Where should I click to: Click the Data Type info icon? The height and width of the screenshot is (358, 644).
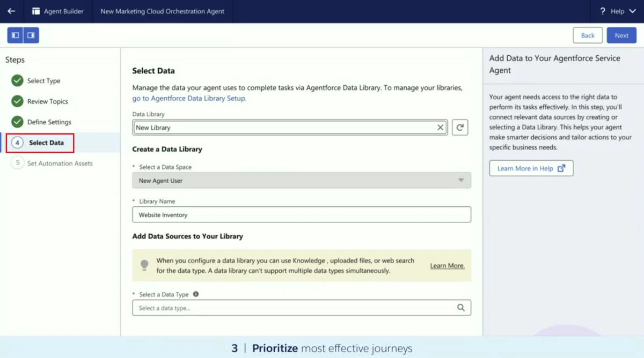[x=196, y=294]
